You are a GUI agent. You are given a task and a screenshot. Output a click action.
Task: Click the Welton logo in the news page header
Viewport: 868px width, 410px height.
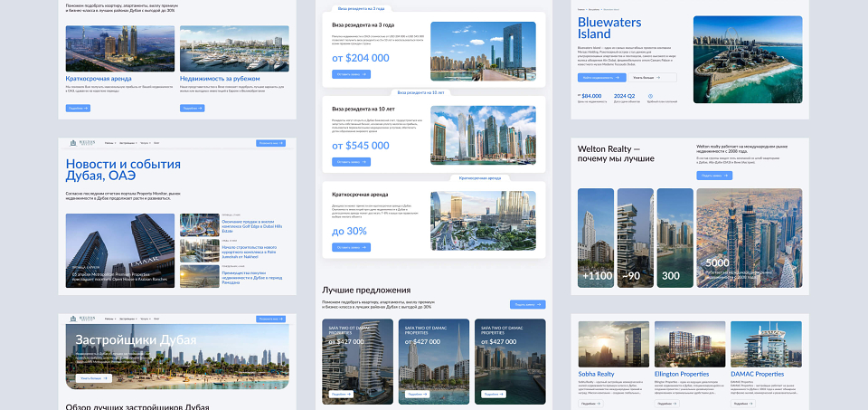pyautogui.click(x=83, y=143)
